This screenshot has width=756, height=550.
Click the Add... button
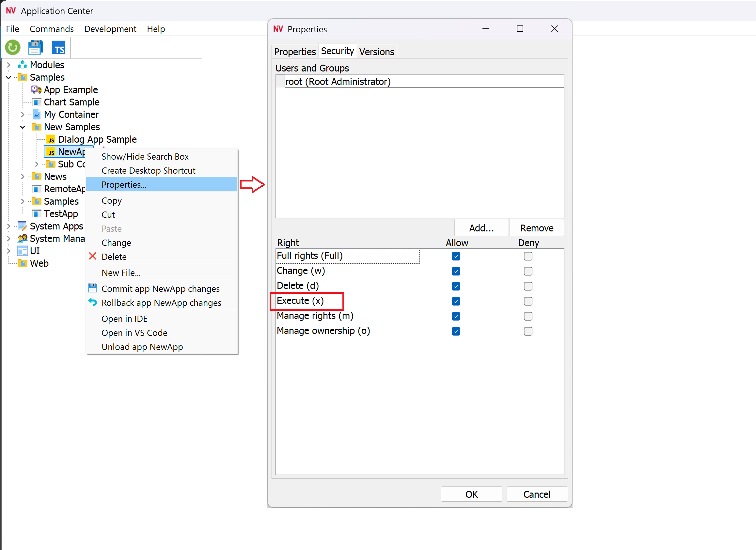[481, 228]
